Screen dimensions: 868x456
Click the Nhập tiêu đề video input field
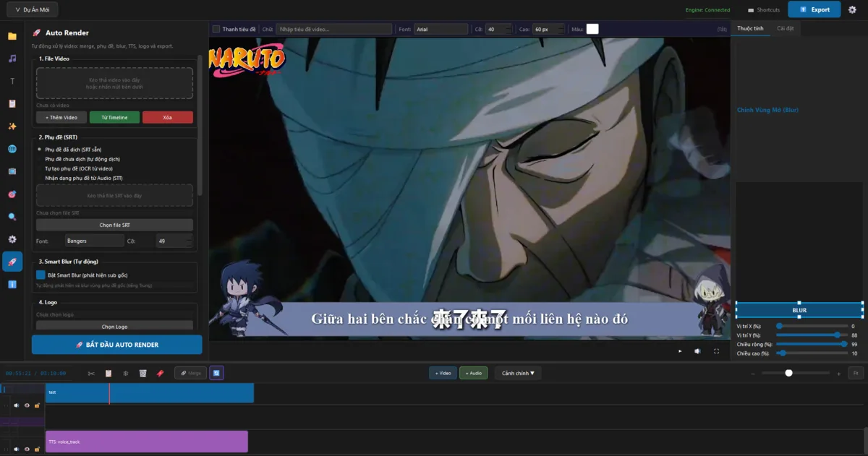coord(334,29)
